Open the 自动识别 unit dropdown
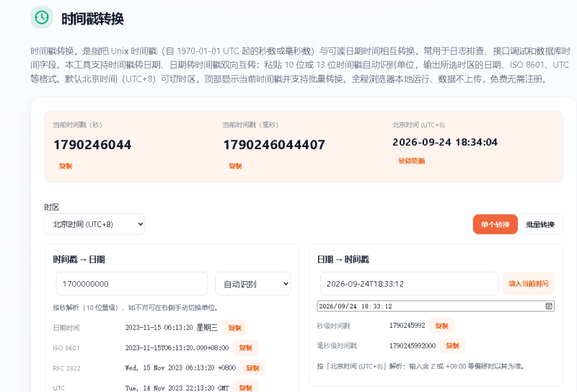The image size is (577, 392). (253, 283)
